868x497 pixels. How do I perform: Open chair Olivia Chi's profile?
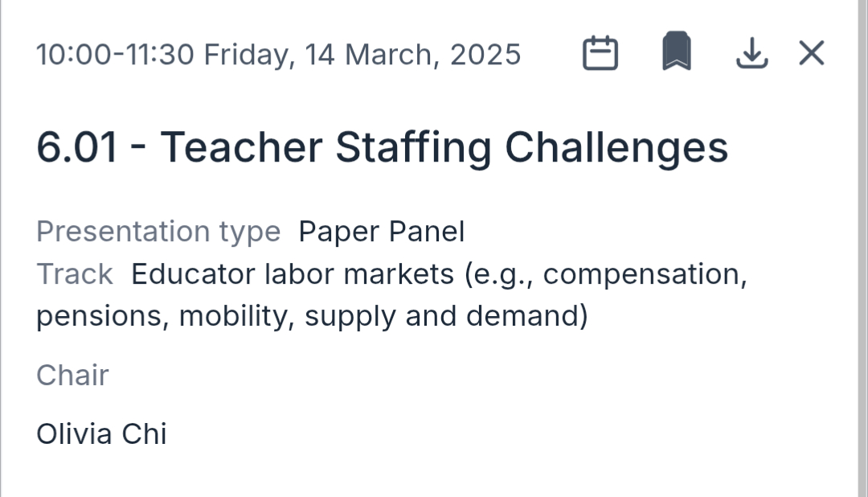click(x=101, y=433)
